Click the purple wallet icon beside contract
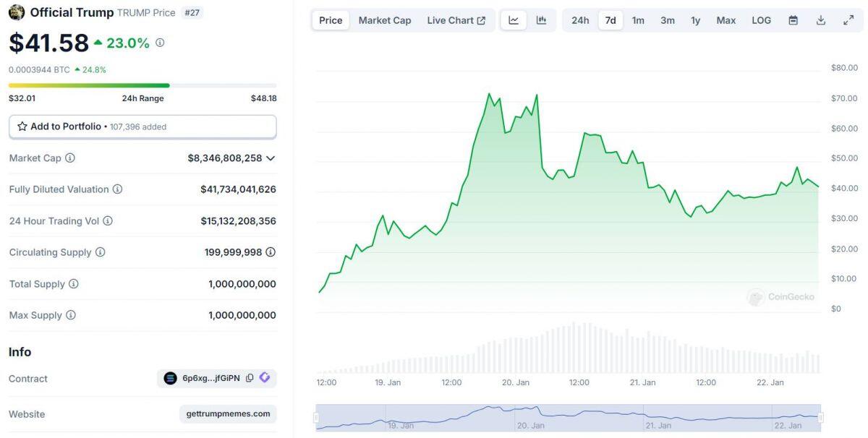Viewport: 868px width, 438px height. click(265, 377)
